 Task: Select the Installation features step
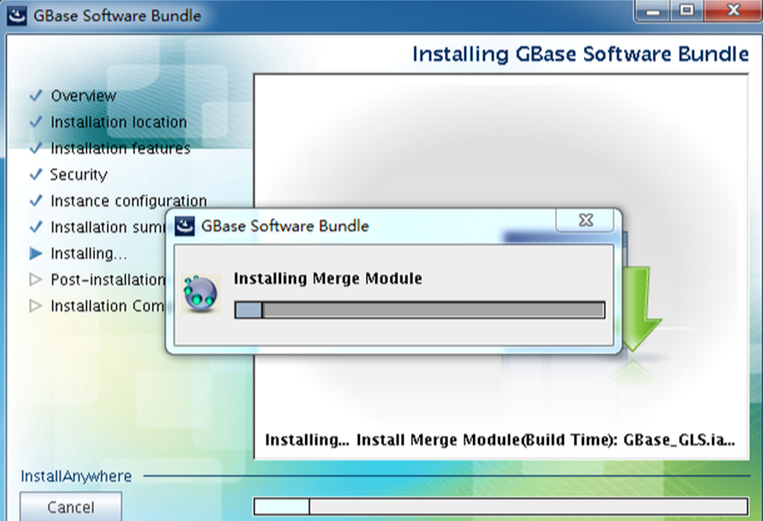click(x=120, y=148)
